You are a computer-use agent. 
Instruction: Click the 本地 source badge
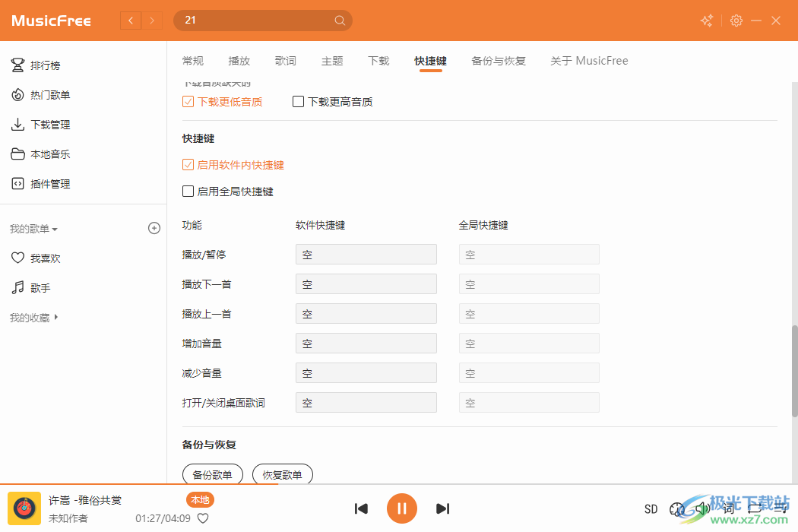coord(200,500)
